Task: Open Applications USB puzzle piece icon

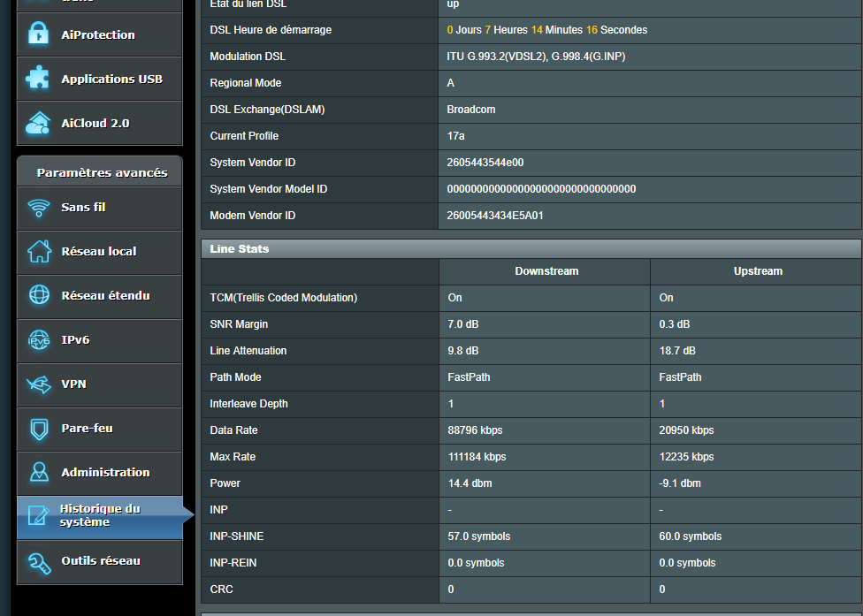Action: click(39, 79)
